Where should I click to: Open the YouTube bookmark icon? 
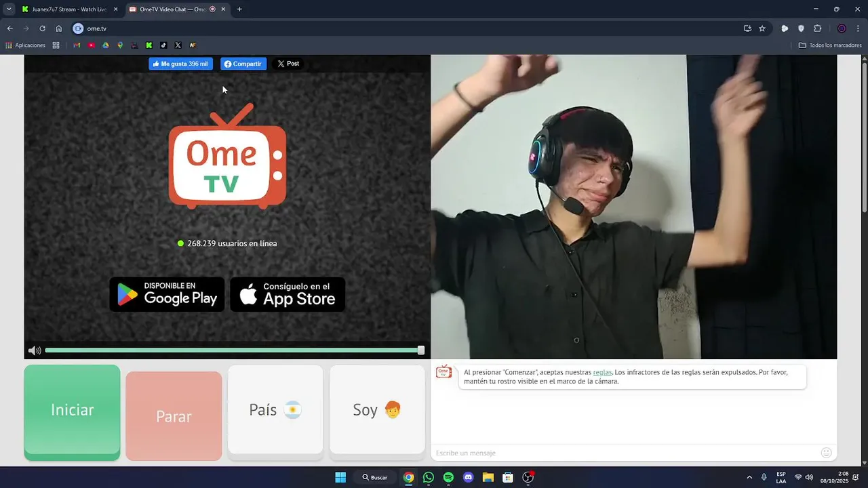click(x=92, y=45)
